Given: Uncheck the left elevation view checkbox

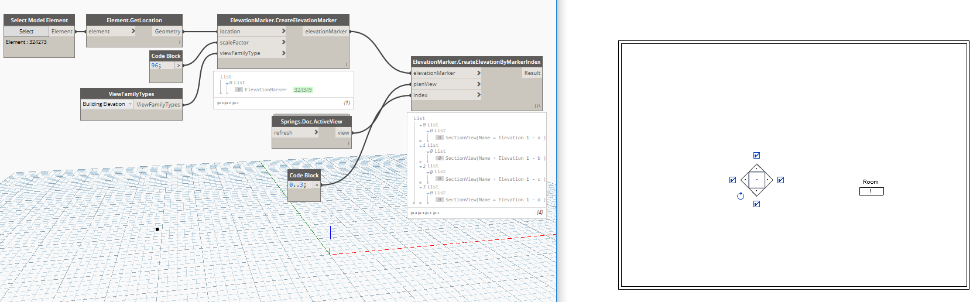Looking at the screenshot, I should click(x=732, y=180).
